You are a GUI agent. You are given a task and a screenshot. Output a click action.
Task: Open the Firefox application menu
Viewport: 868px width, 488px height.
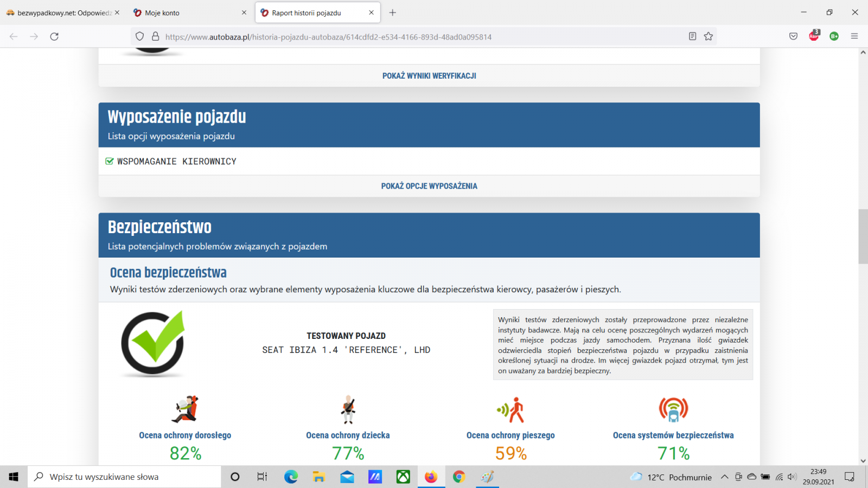[854, 36]
